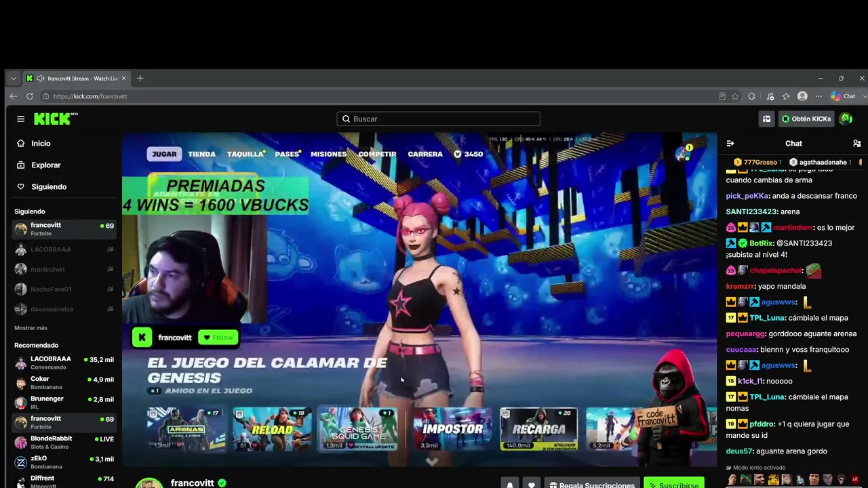Open chat users settings icon

pos(856,144)
